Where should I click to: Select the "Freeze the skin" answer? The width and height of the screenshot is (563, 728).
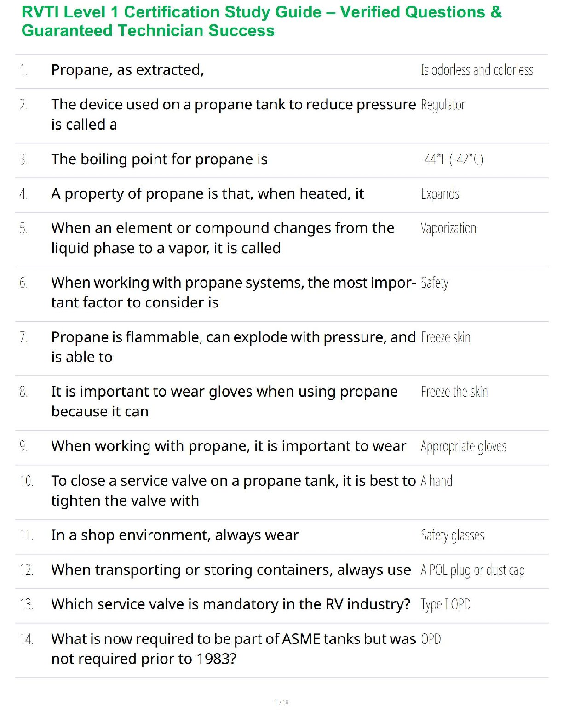pyautogui.click(x=454, y=392)
